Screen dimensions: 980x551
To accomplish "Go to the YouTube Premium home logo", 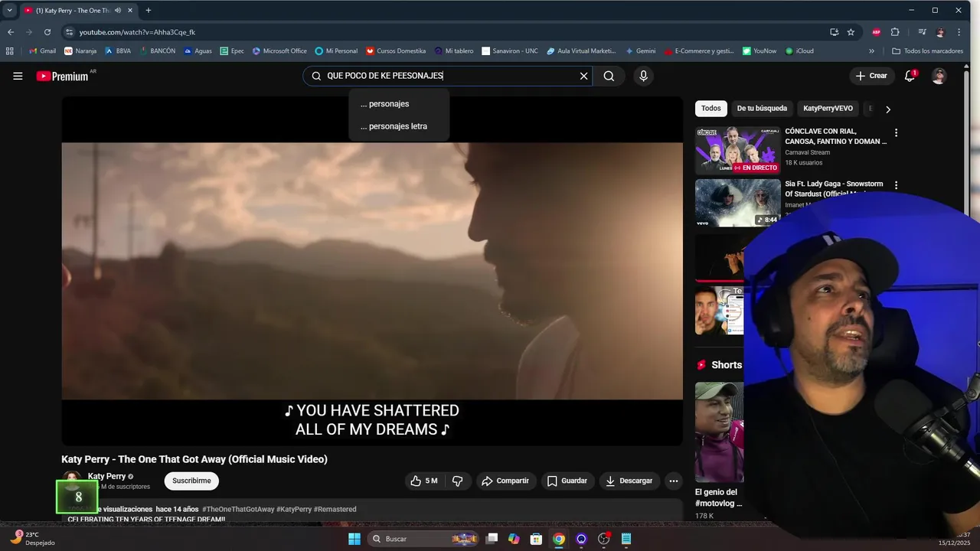I will pos(64,76).
